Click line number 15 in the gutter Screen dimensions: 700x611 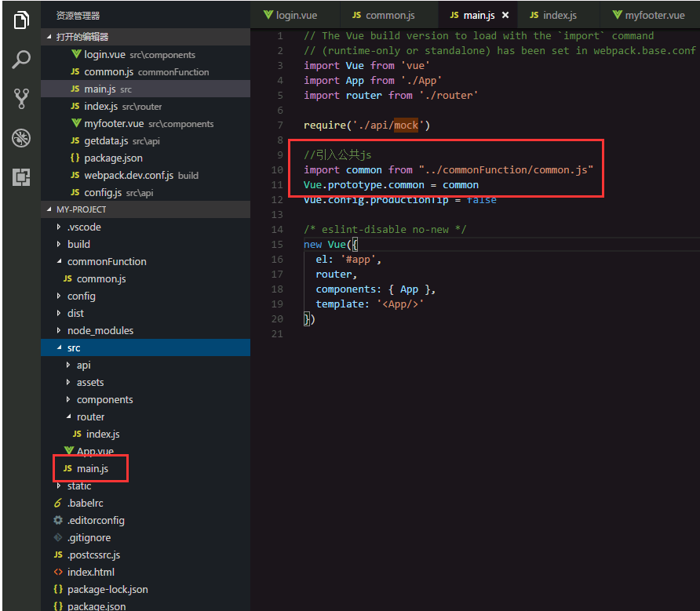pyautogui.click(x=278, y=244)
